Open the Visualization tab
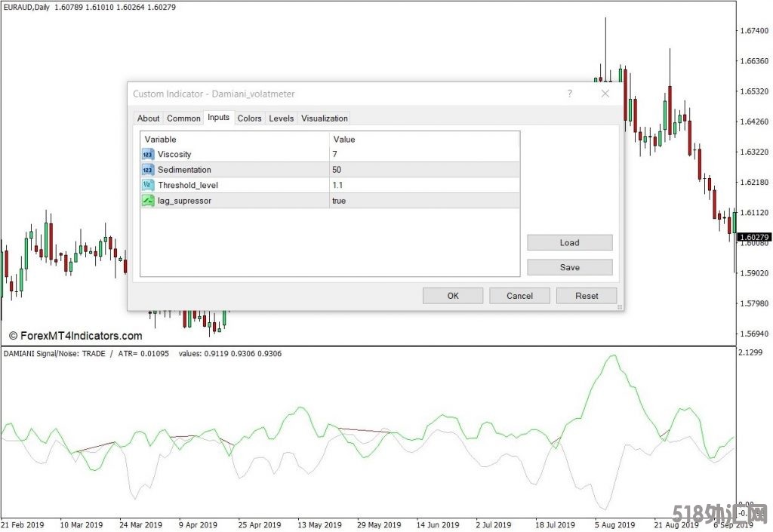Image resolution: width=773 pixels, height=532 pixels. coord(325,118)
